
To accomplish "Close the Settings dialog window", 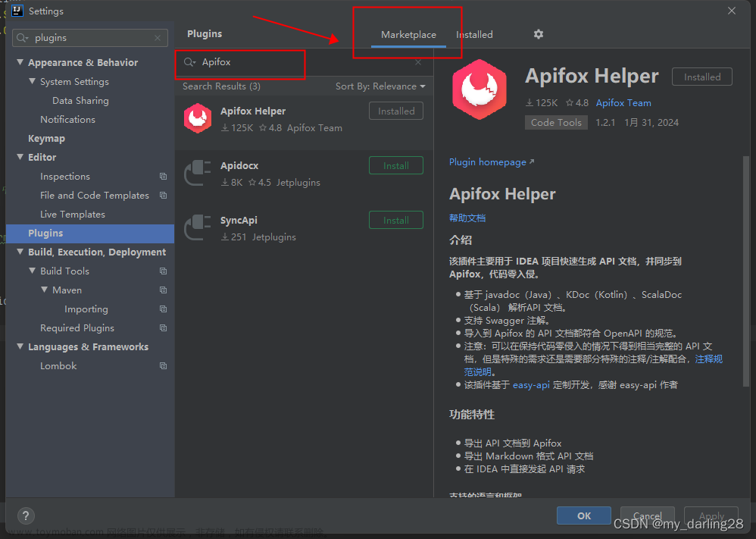I will [732, 11].
